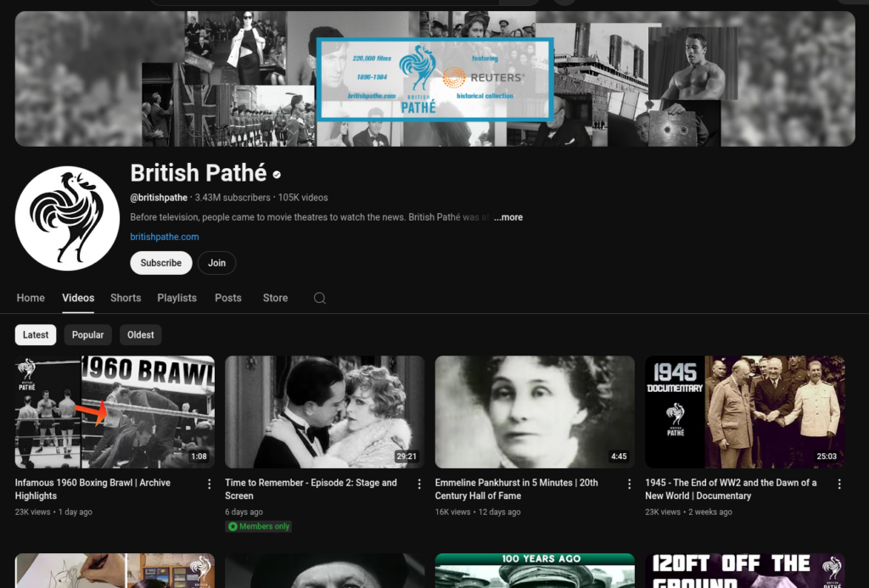Viewport: 869px width, 588px height.
Task: Click the '23K views • 1 day ago' text
Action: 53,512
